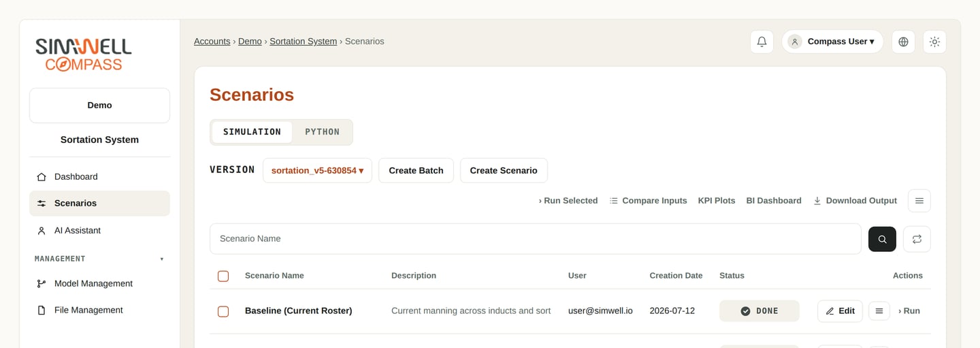980x348 pixels.
Task: Open the AI Assistant page
Action: tap(99, 231)
